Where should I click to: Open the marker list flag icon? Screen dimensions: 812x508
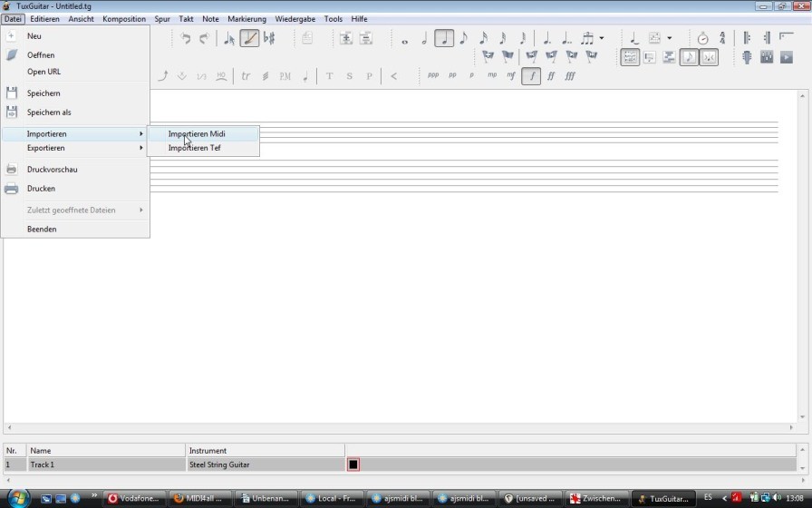pos(507,56)
